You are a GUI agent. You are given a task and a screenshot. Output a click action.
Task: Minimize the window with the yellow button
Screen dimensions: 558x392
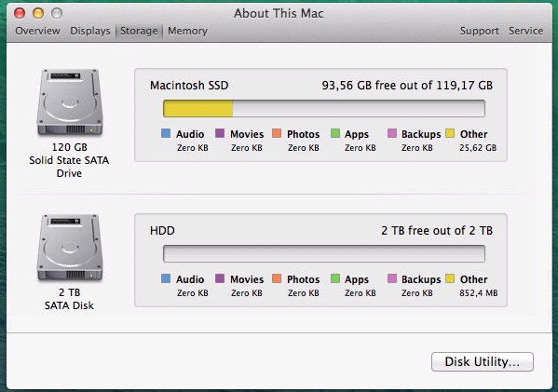[38, 13]
